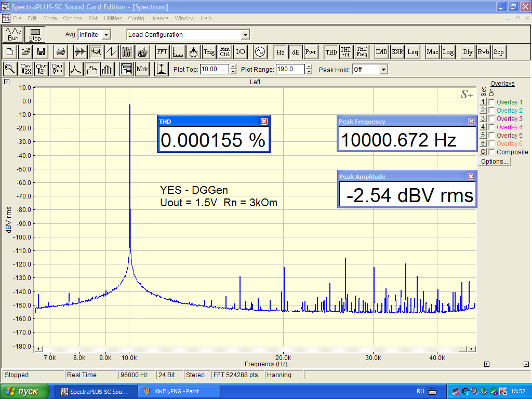Image resolution: width=532 pixels, height=399 pixels.
Task: Close the THD readout window
Action: [x=264, y=122]
